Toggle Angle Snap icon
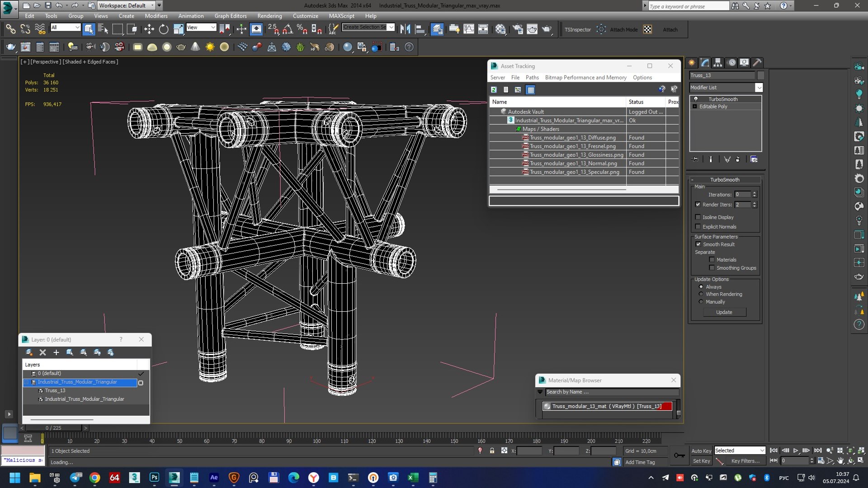Viewport: 868px width, 488px height. coord(288,29)
